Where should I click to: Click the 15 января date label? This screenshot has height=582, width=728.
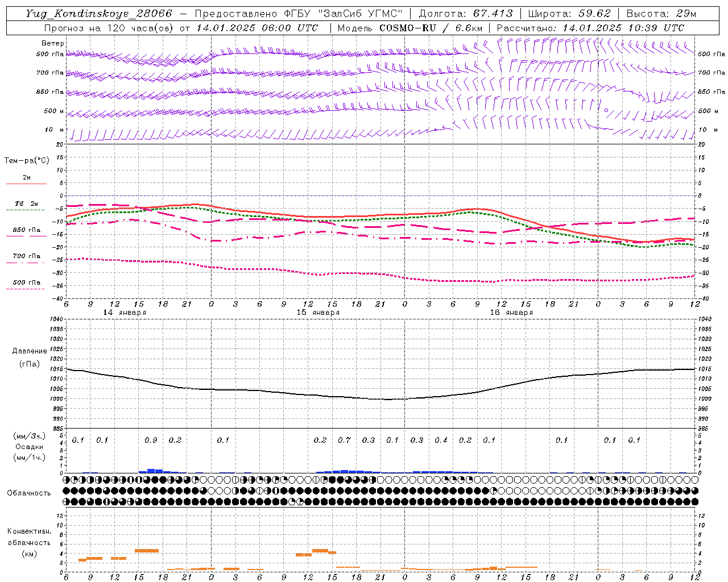pos(318,313)
